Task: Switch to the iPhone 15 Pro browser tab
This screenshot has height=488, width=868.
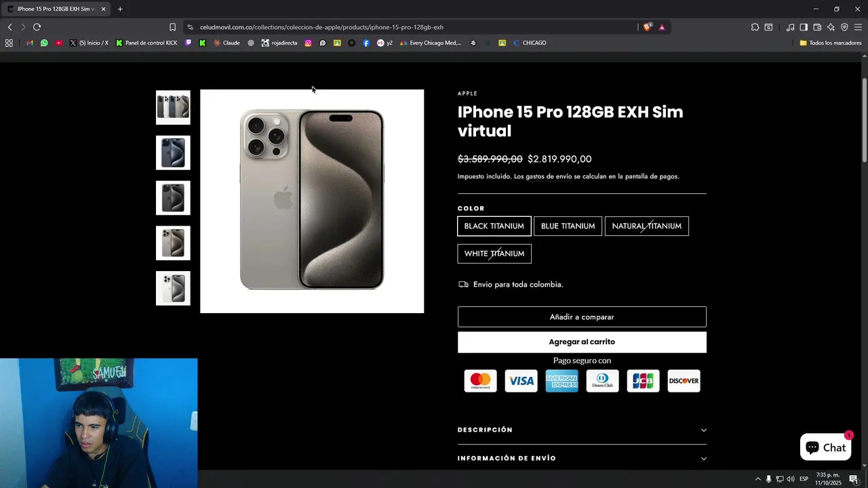Action: (x=56, y=9)
